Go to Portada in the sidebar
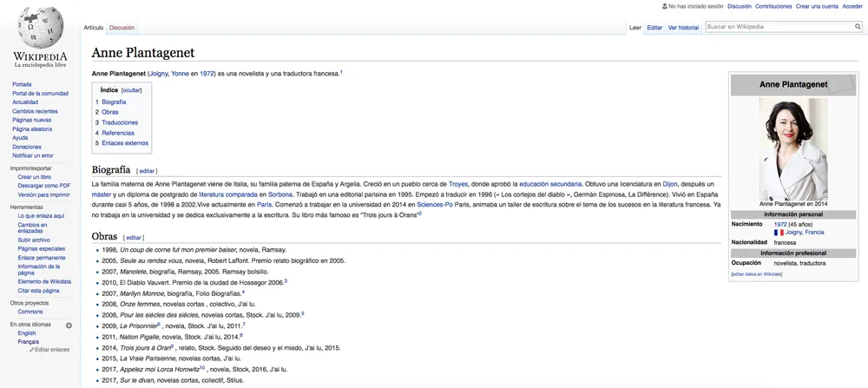The image size is (868, 388). (22, 84)
